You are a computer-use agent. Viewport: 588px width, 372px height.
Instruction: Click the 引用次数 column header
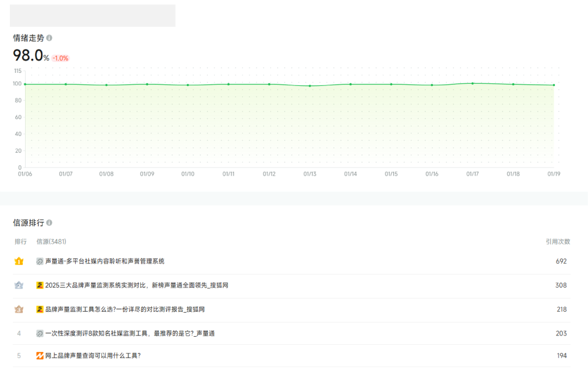(558, 241)
